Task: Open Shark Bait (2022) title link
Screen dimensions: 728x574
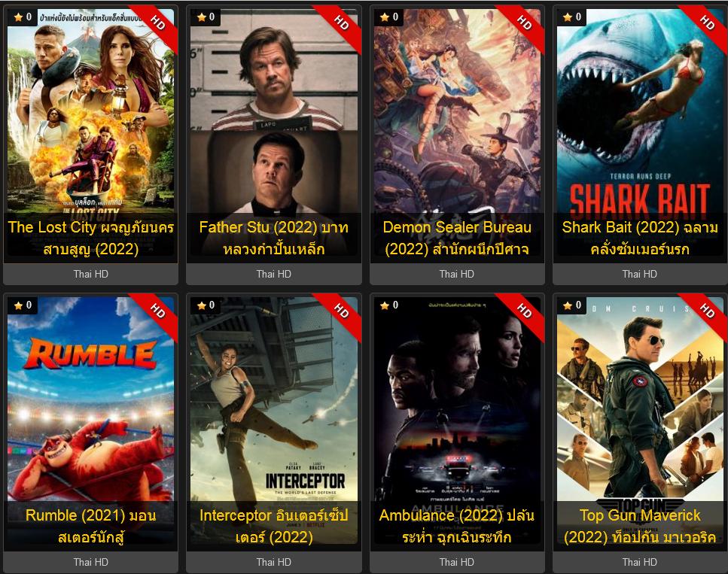Action: tap(640, 238)
